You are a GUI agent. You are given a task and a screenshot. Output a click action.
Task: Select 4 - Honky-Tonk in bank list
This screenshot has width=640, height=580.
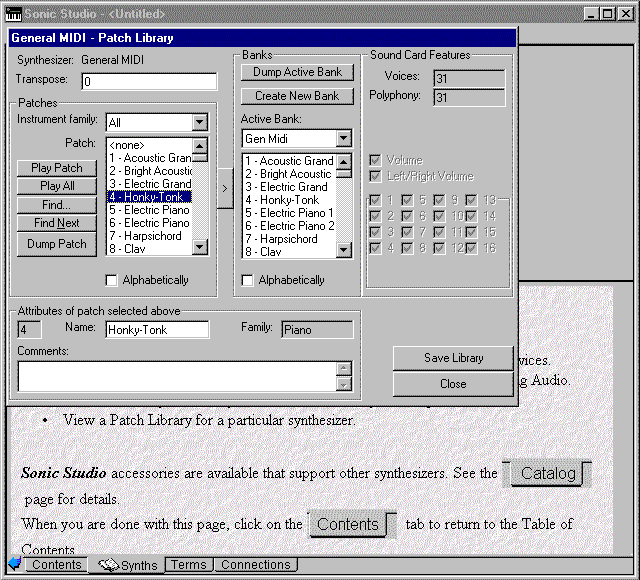[289, 200]
